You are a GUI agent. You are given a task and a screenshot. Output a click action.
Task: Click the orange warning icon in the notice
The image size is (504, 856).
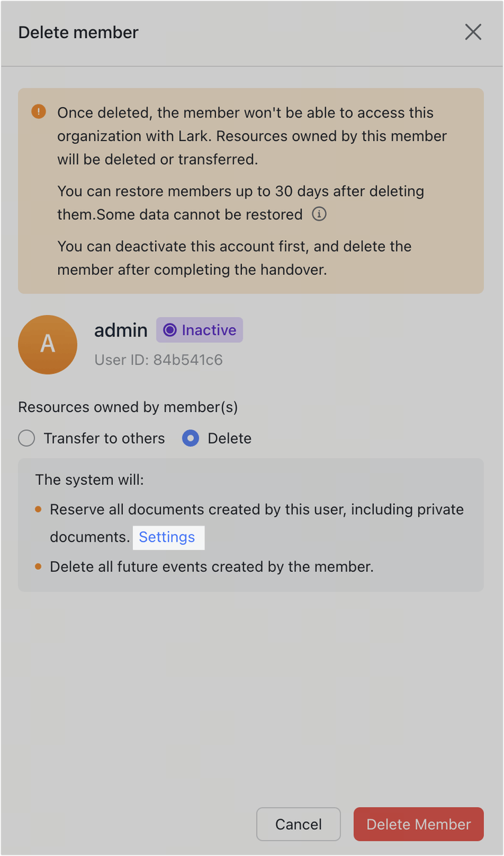click(x=38, y=112)
